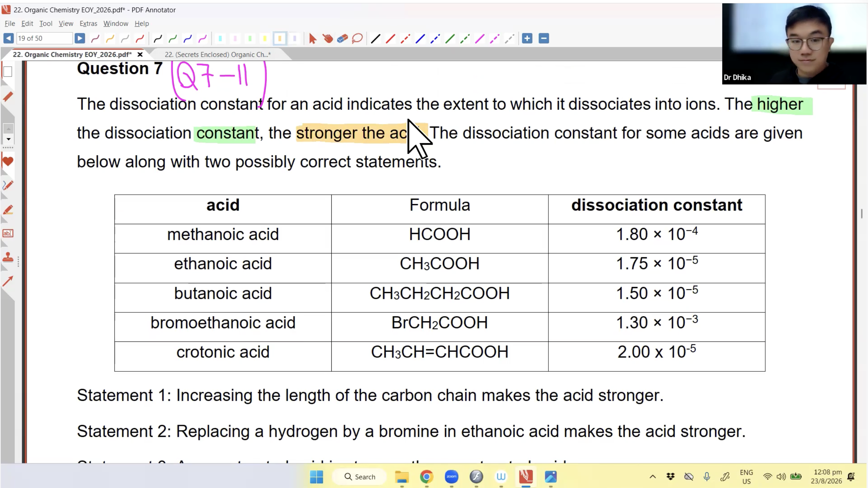Pick the active orange highlighter marker

280,38
